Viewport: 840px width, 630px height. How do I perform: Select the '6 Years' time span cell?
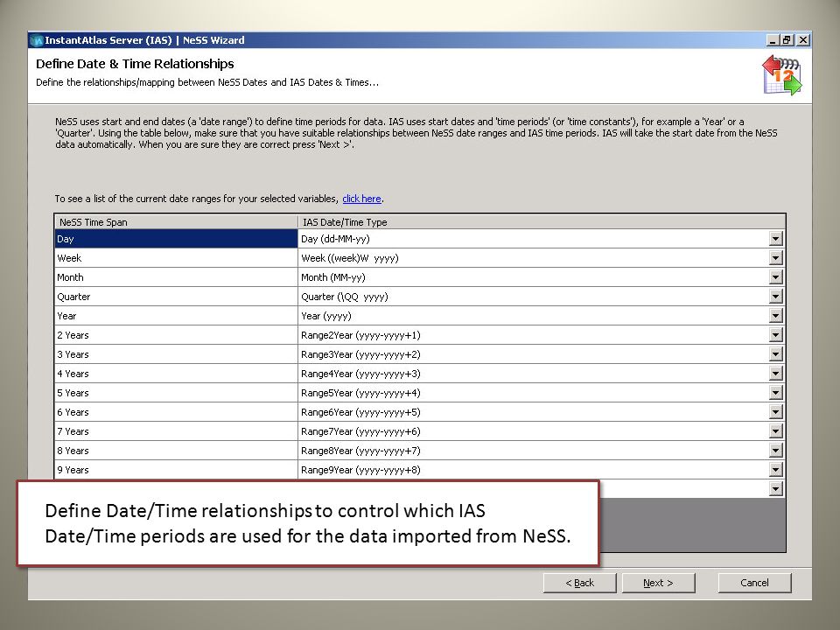tap(176, 412)
